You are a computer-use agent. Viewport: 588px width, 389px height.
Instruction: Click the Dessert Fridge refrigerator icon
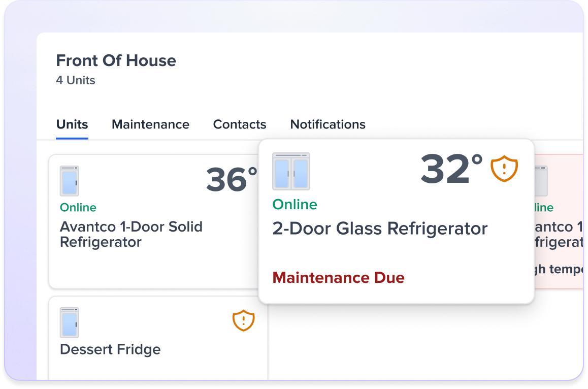coord(69,322)
